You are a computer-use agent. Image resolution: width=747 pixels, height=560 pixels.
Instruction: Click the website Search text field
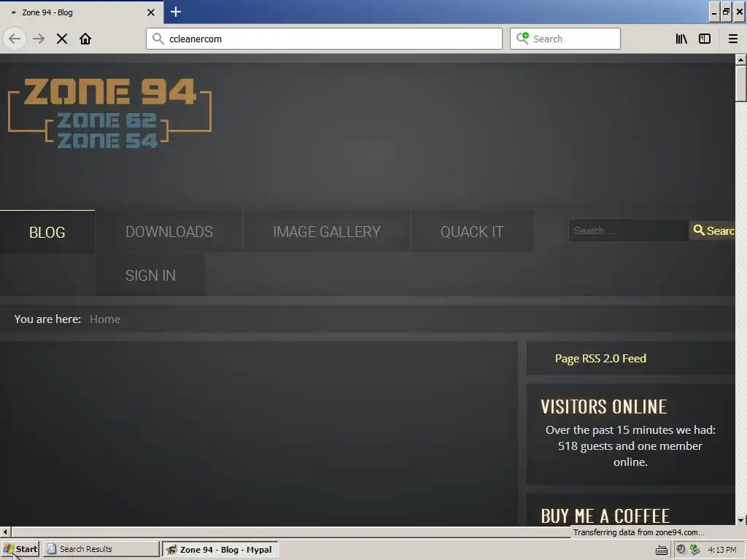pos(629,230)
